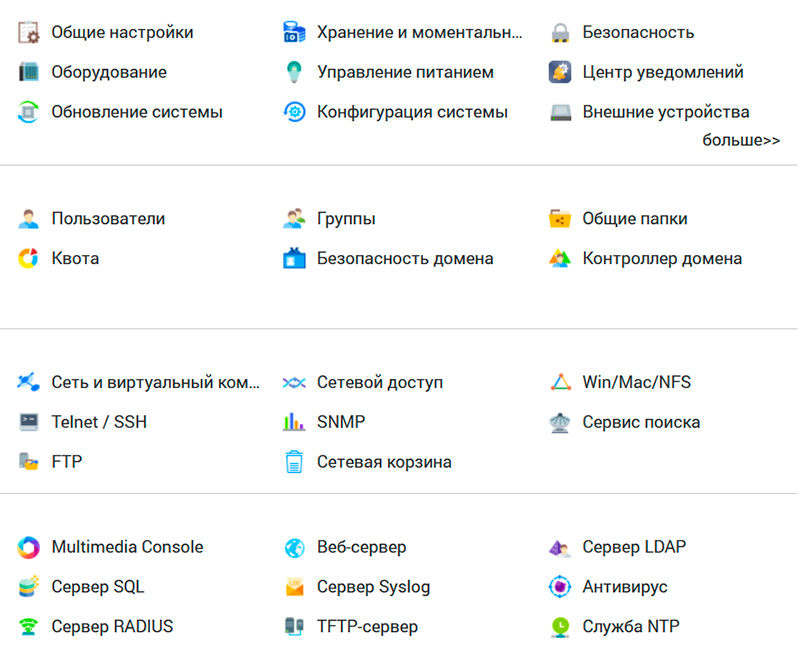
Task: Open the Управление питанием bulb icon
Action: pyautogui.click(x=294, y=73)
